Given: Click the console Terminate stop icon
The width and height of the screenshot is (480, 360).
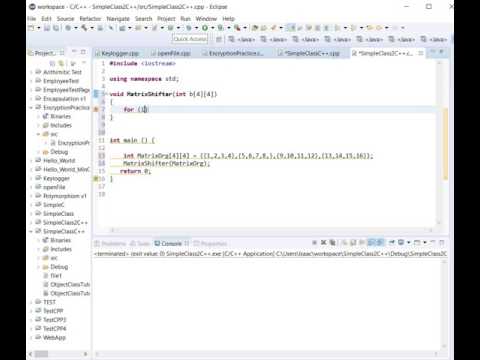Looking at the screenshot, I should tap(314, 242).
